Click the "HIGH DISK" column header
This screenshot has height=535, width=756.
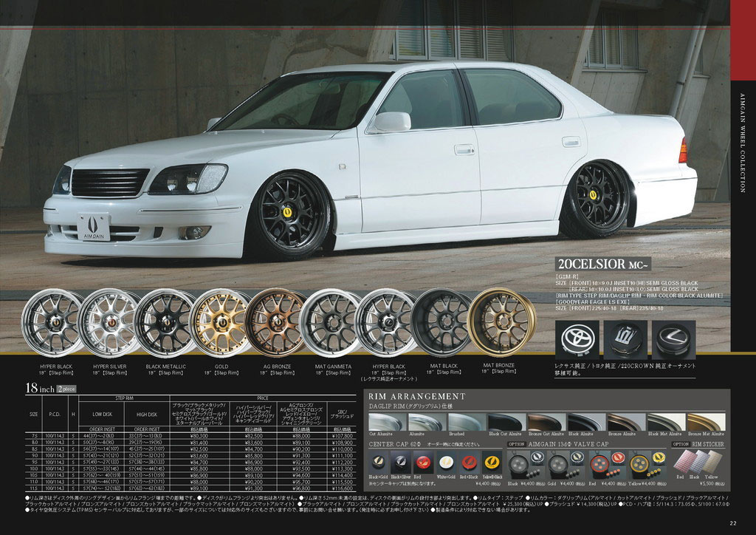point(147,415)
